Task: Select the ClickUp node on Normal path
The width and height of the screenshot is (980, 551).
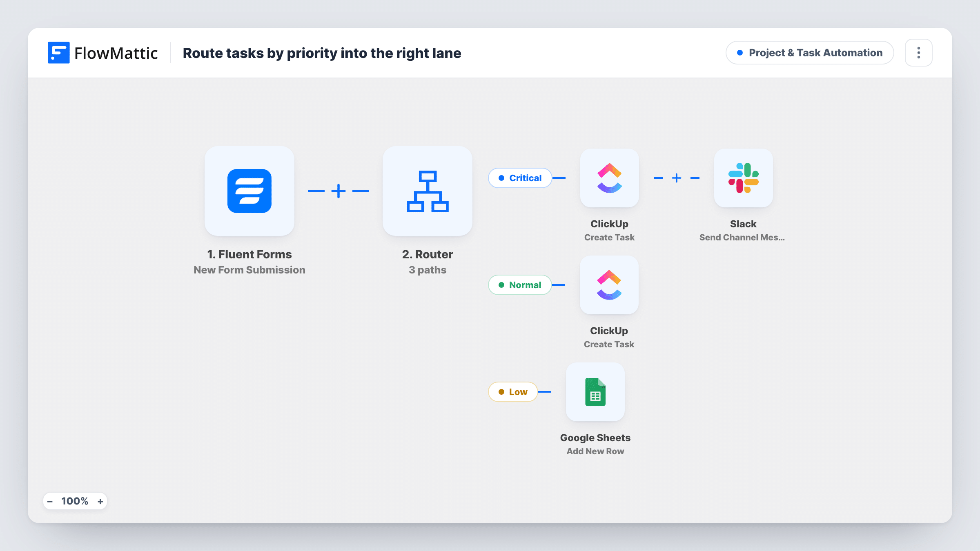Action: [609, 285]
